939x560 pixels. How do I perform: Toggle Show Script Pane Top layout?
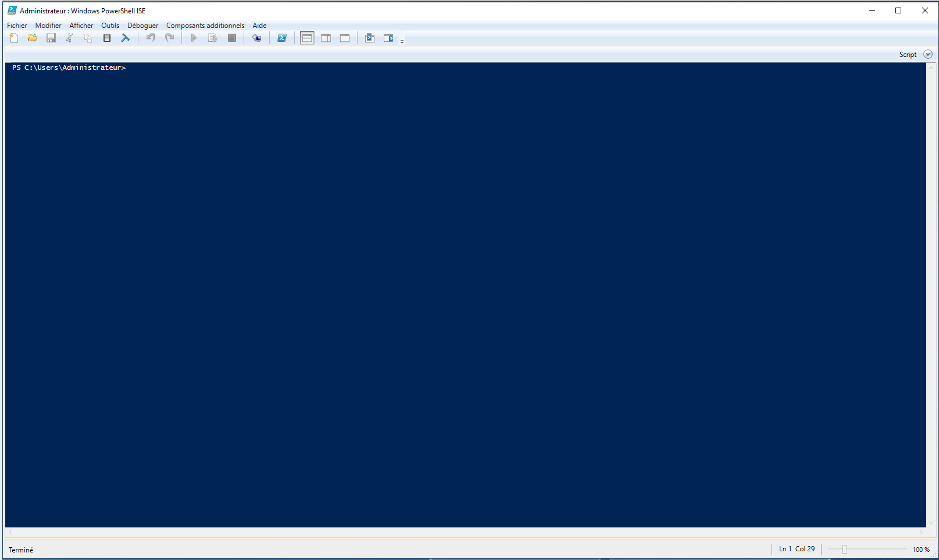pos(307,38)
